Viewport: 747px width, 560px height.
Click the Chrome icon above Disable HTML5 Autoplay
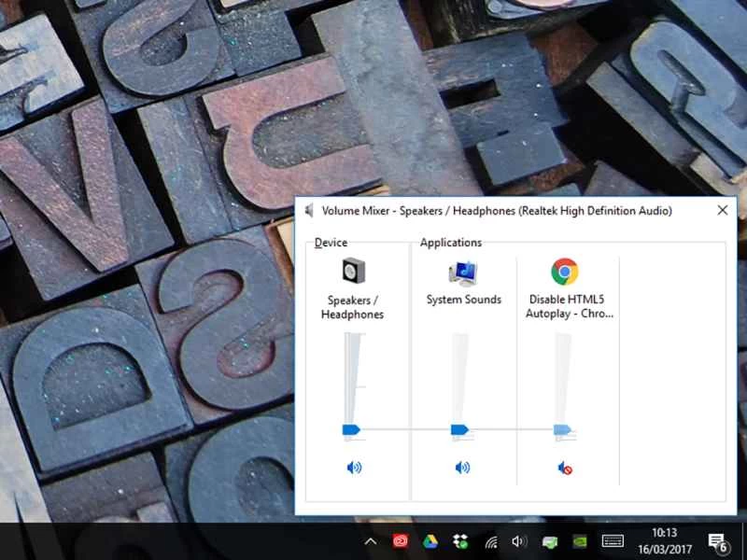[565, 272]
